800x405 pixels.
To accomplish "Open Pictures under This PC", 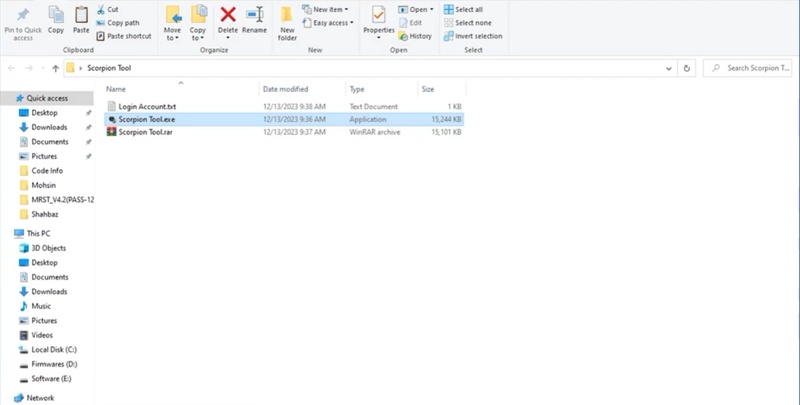I will [44, 320].
